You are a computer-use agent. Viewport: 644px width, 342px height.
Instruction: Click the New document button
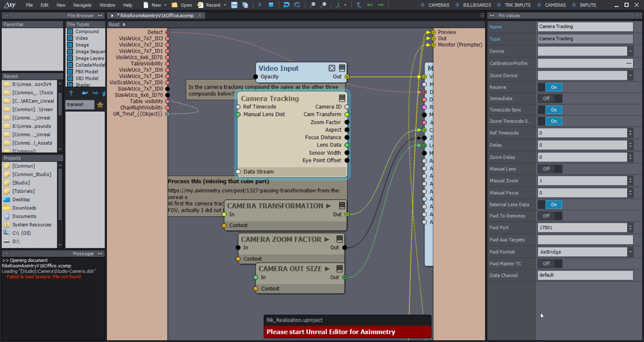tap(153, 5)
